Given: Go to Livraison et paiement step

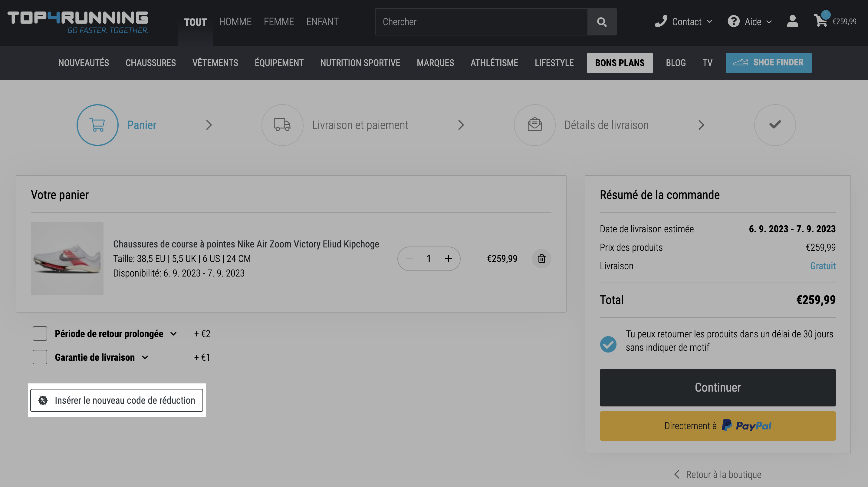Looking at the screenshot, I should pyautogui.click(x=360, y=125).
